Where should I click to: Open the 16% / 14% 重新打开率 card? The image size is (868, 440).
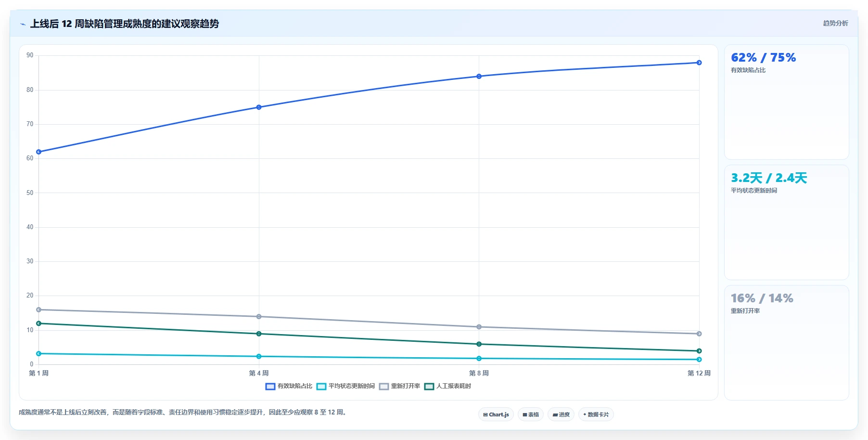click(x=787, y=343)
